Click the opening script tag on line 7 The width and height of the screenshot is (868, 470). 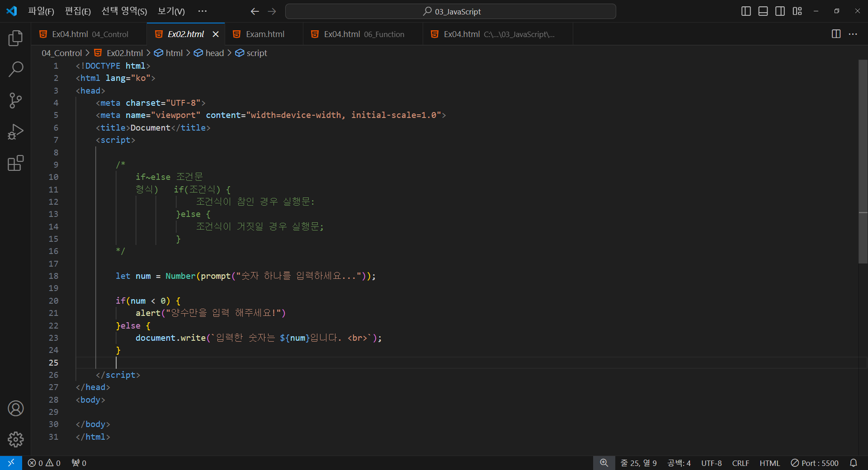tap(115, 140)
